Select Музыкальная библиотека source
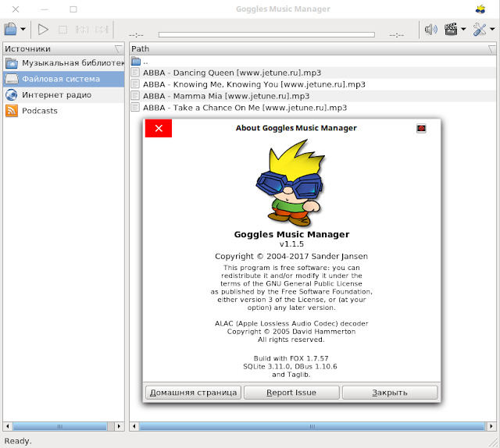Screen dimensions: 500x448 click(63, 63)
